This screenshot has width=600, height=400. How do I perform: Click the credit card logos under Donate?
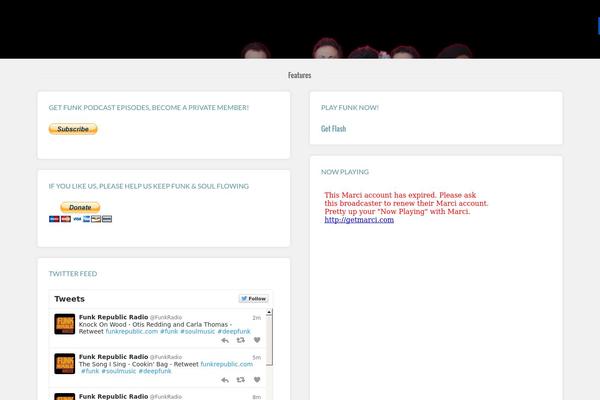click(80, 219)
